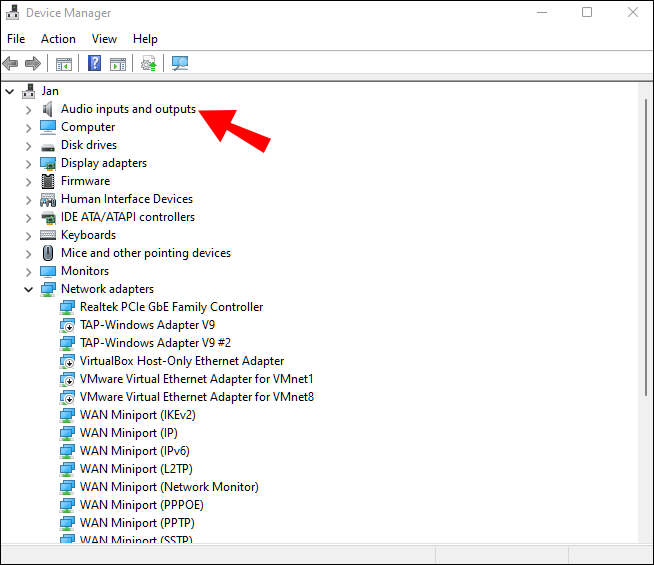Viewport: 654px width, 565px height.
Task: Expand Mice and other pointing devices chevron
Action: (x=28, y=254)
